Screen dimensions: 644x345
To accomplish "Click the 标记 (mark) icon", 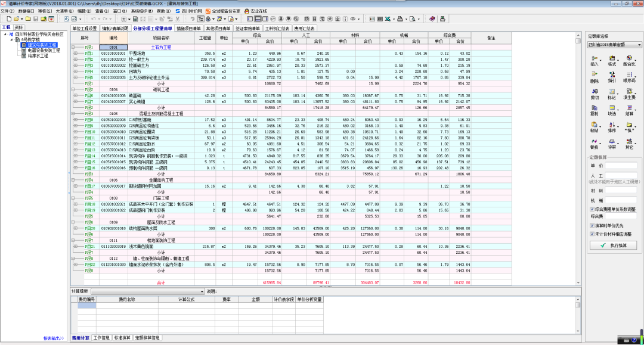I will (612, 94).
